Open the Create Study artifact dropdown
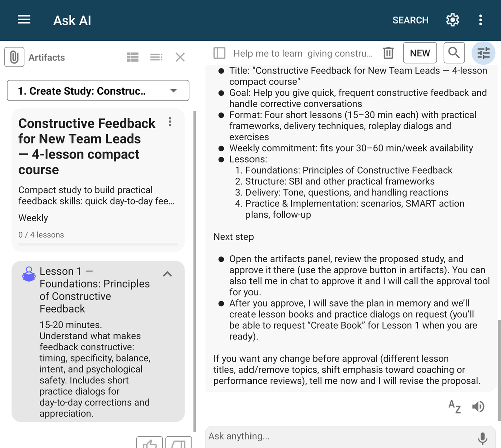 [x=98, y=91]
